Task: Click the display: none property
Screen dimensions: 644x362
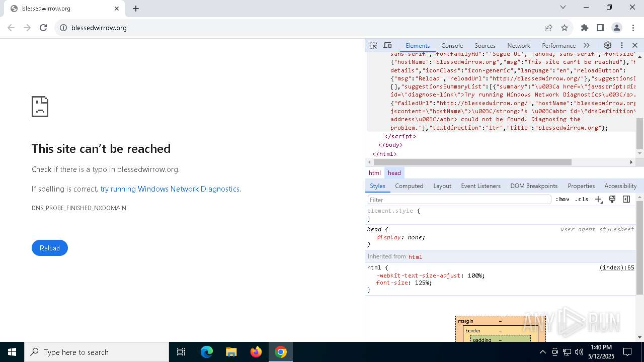Action: [400, 237]
